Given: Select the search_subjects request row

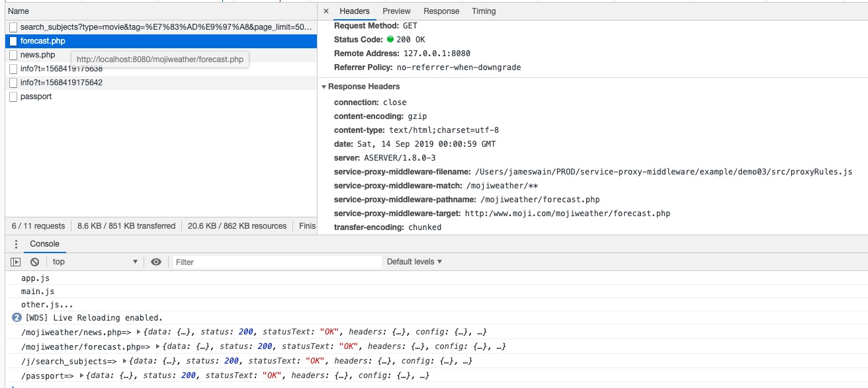Looking at the screenshot, I should point(161,27).
